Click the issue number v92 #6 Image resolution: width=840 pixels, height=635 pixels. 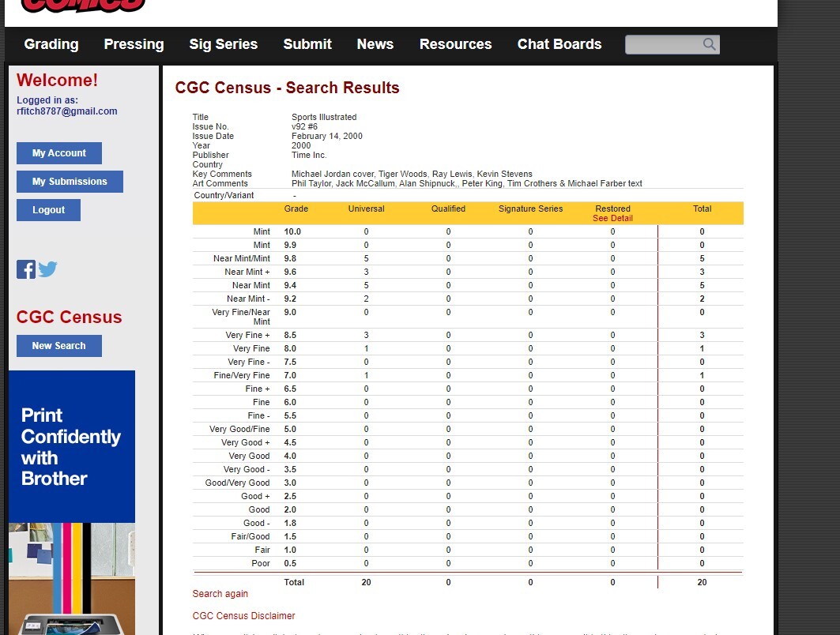point(305,127)
